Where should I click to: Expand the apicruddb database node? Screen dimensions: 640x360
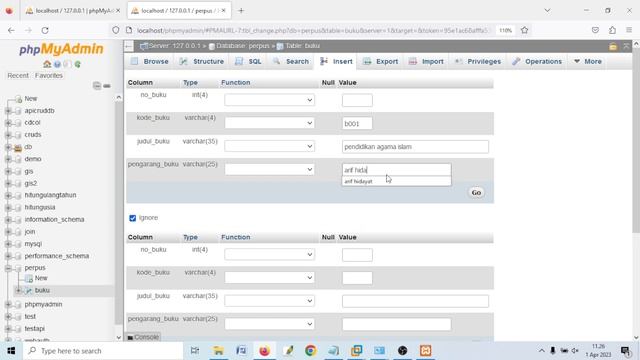[x=8, y=111]
